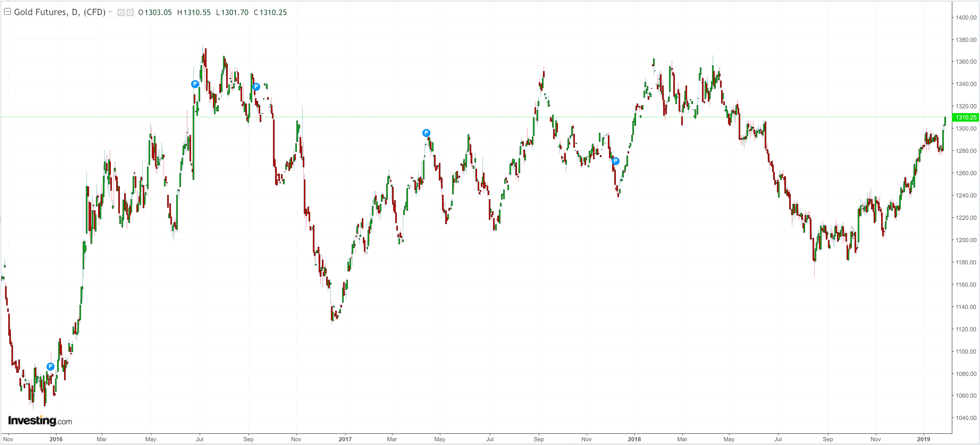Screen dimensions: 980x445
Task: Open dropdown arrow beside Gold Futures title
Action: [x=110, y=12]
